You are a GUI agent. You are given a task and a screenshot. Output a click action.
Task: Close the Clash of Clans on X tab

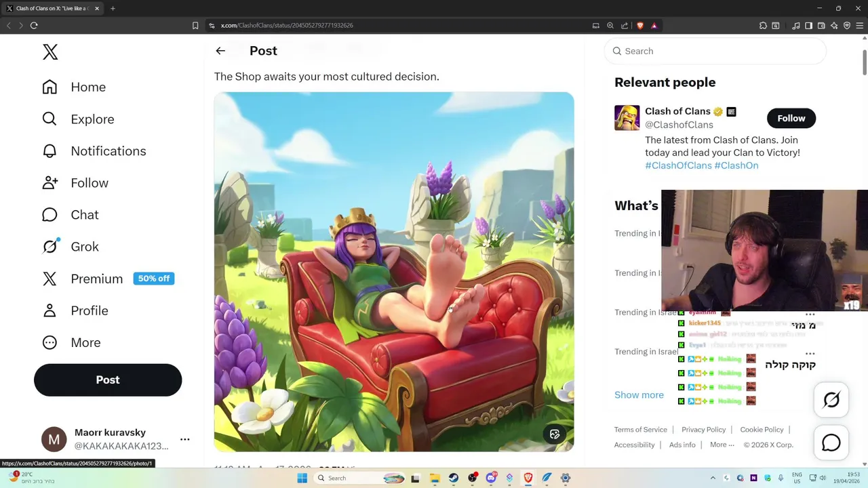(97, 8)
